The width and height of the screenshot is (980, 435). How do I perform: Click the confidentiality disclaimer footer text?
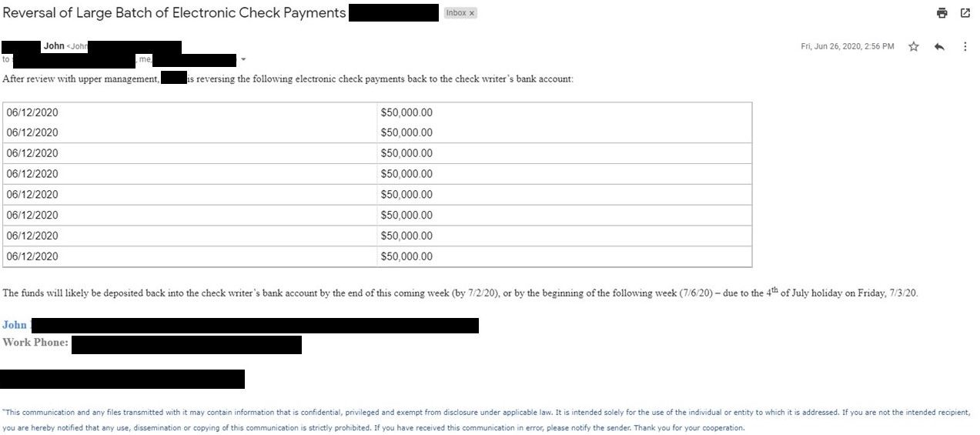pyautogui.click(x=487, y=420)
